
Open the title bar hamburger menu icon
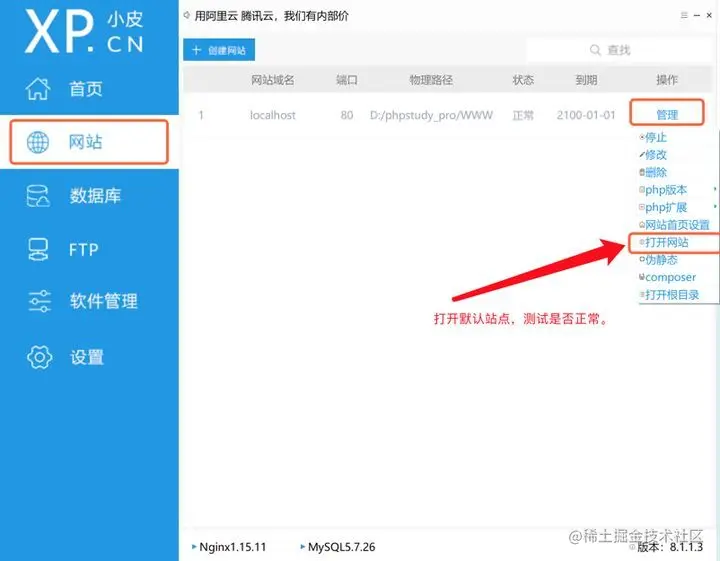684,15
